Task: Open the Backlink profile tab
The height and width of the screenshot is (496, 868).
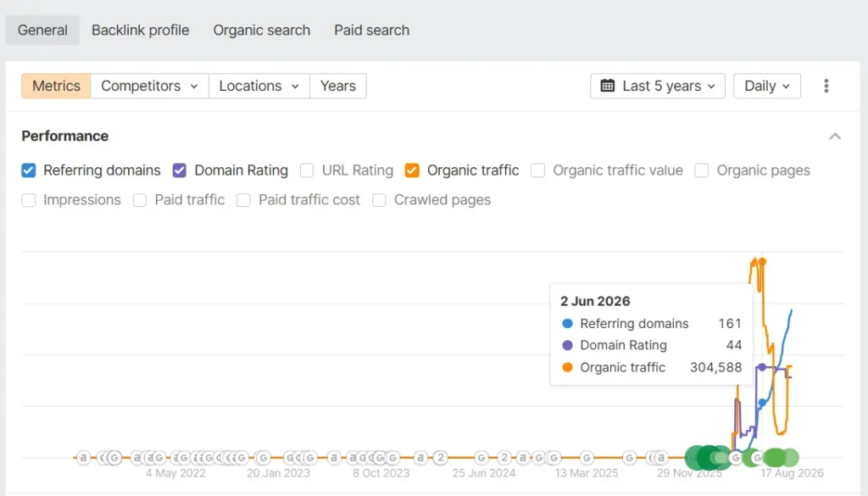Action: (x=140, y=31)
